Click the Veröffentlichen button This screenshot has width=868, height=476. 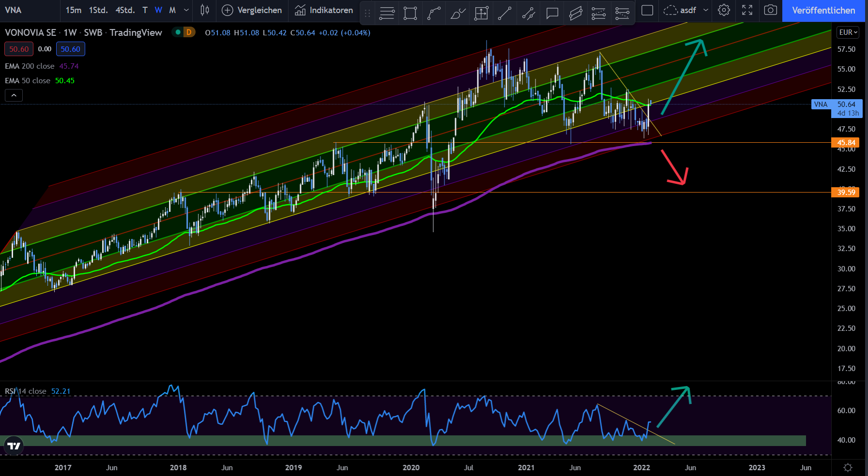point(823,10)
